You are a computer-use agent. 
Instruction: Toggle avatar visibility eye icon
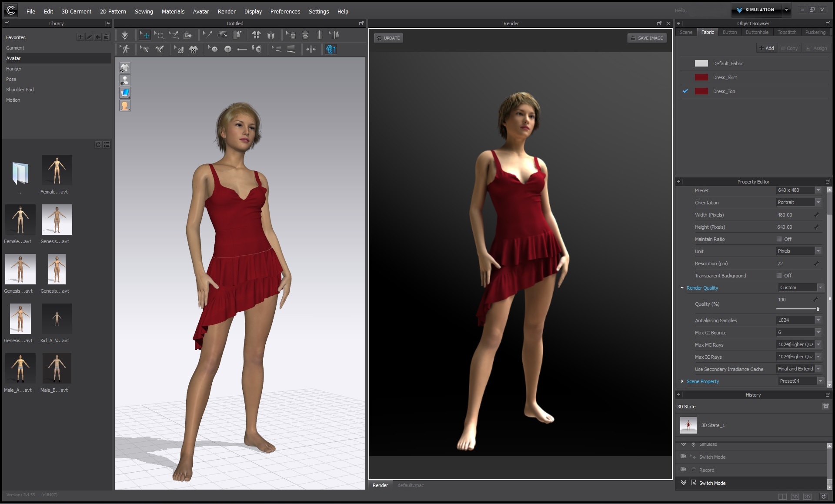[x=125, y=80]
